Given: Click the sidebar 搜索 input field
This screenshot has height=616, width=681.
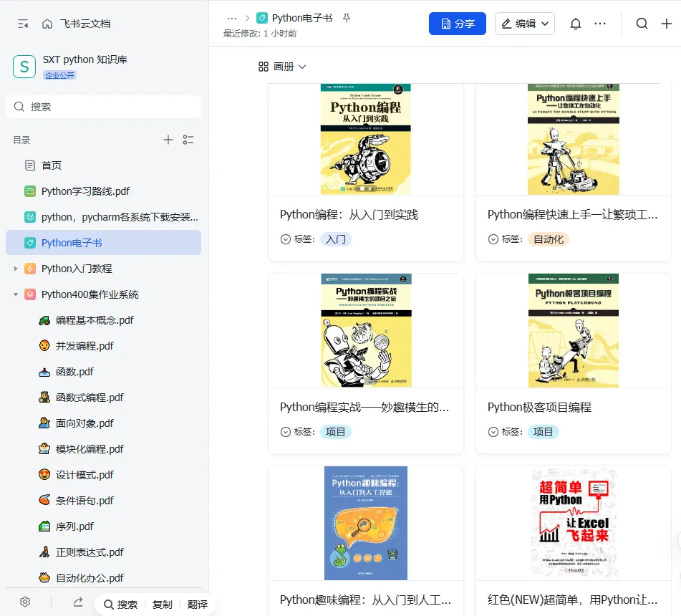Looking at the screenshot, I should (x=103, y=107).
